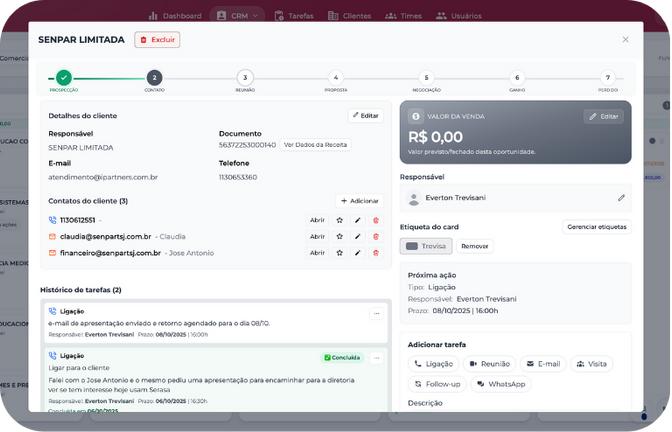Delete the financeiro@senpartsj.com.br contact via trash icon

[x=376, y=253]
